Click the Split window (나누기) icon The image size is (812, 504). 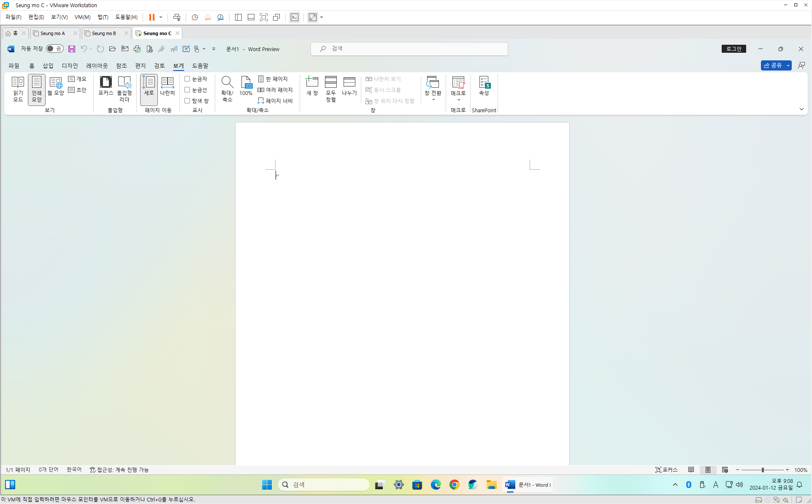pyautogui.click(x=349, y=86)
